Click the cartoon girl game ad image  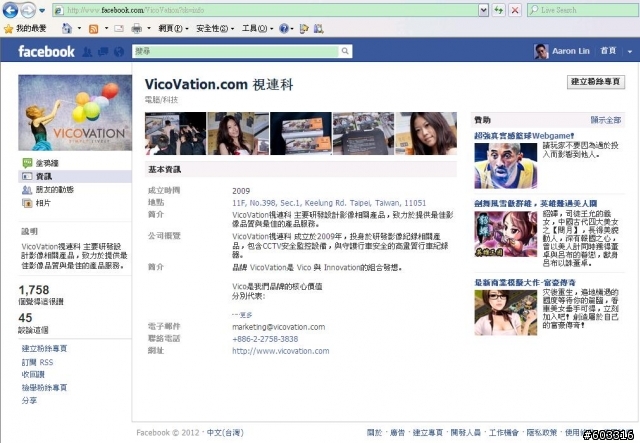505,234
